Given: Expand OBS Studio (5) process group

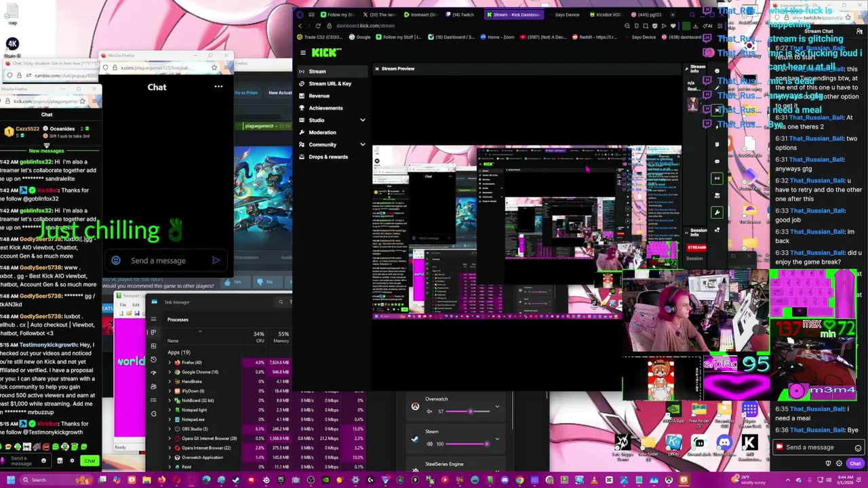Looking at the screenshot, I should point(170,429).
